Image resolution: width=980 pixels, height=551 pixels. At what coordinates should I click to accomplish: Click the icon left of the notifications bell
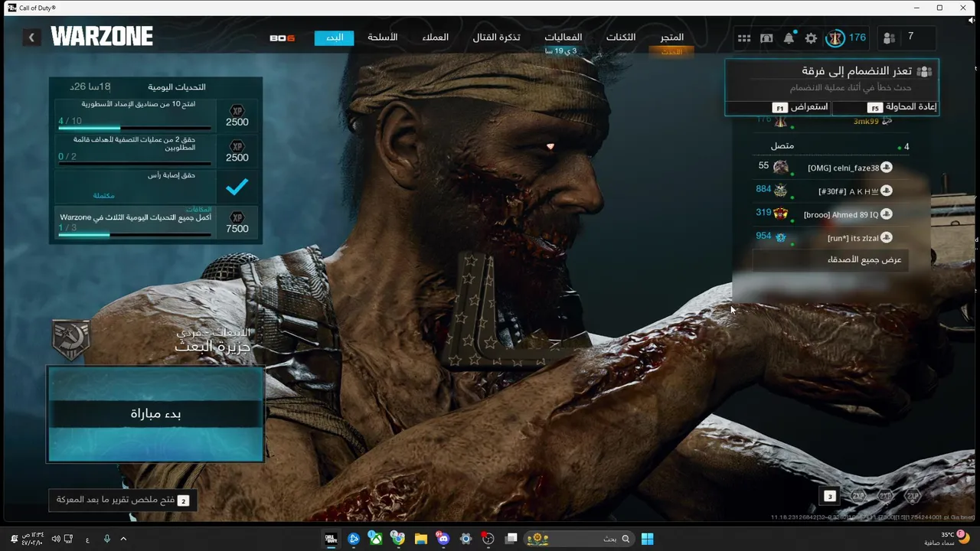point(766,38)
